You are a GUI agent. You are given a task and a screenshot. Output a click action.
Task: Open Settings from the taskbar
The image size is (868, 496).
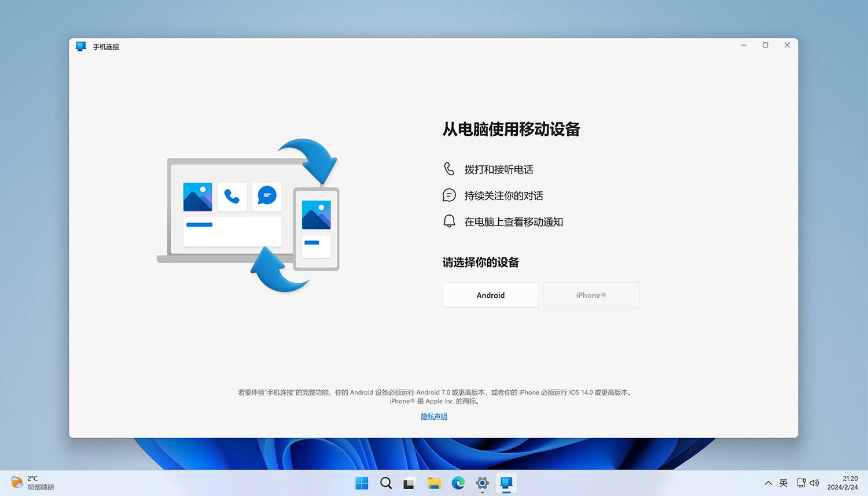[482, 483]
